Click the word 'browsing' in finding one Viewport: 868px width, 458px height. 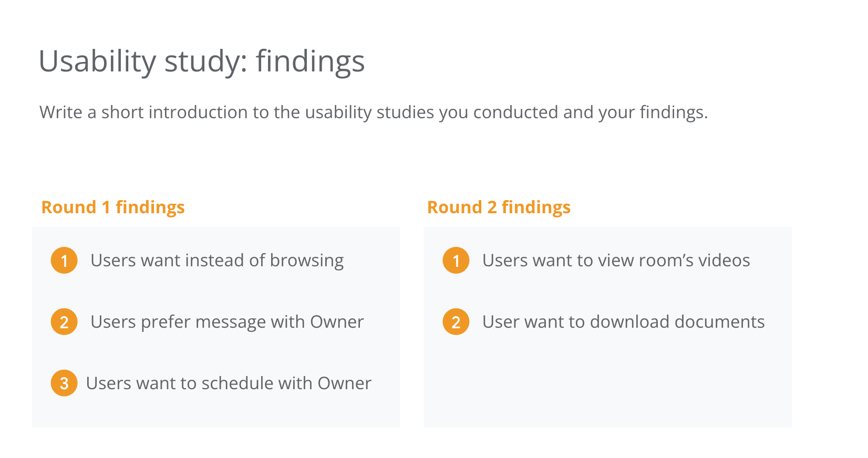click(x=307, y=261)
